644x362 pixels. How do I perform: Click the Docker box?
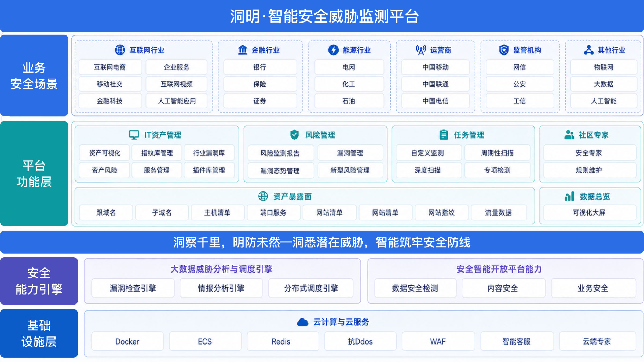[x=127, y=341]
